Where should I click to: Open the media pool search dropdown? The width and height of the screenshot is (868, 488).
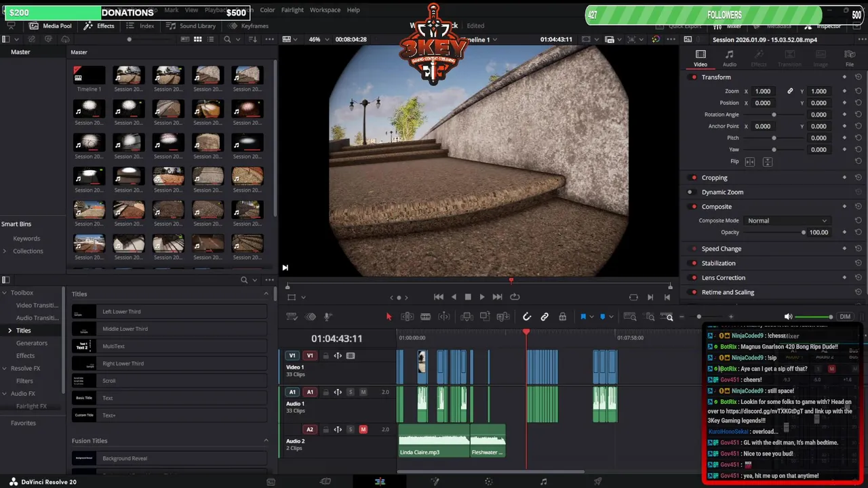[x=237, y=39]
